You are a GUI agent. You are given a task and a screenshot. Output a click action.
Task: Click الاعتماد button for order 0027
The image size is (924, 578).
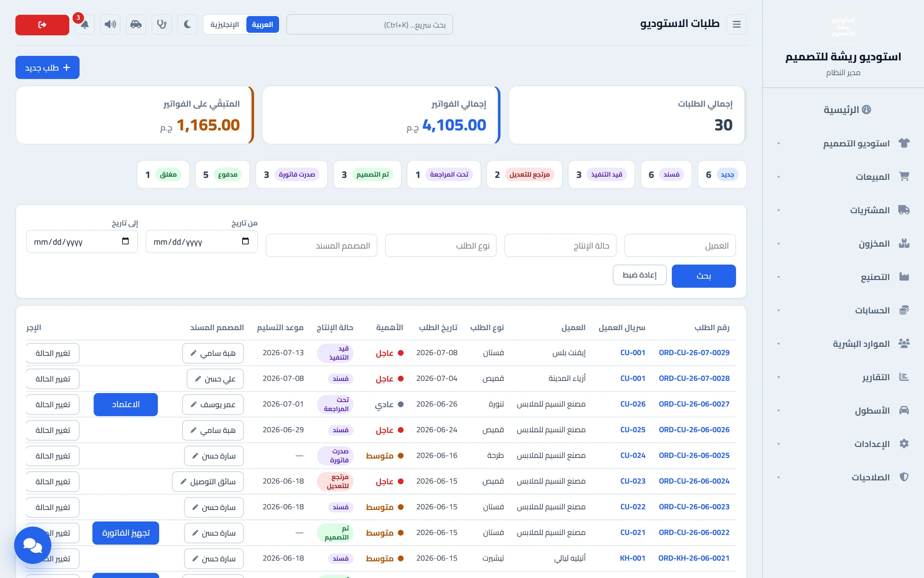click(126, 405)
